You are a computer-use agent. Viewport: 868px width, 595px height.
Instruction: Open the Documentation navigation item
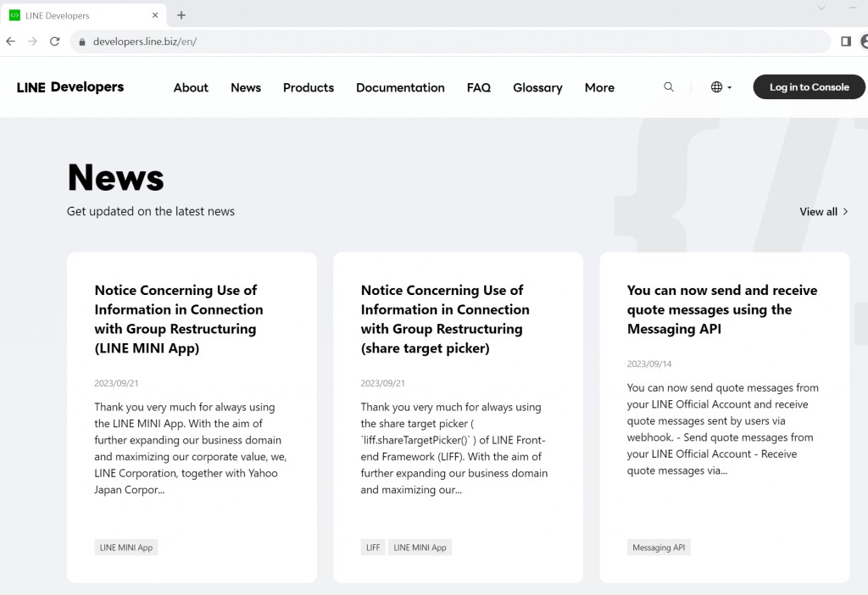tap(400, 87)
